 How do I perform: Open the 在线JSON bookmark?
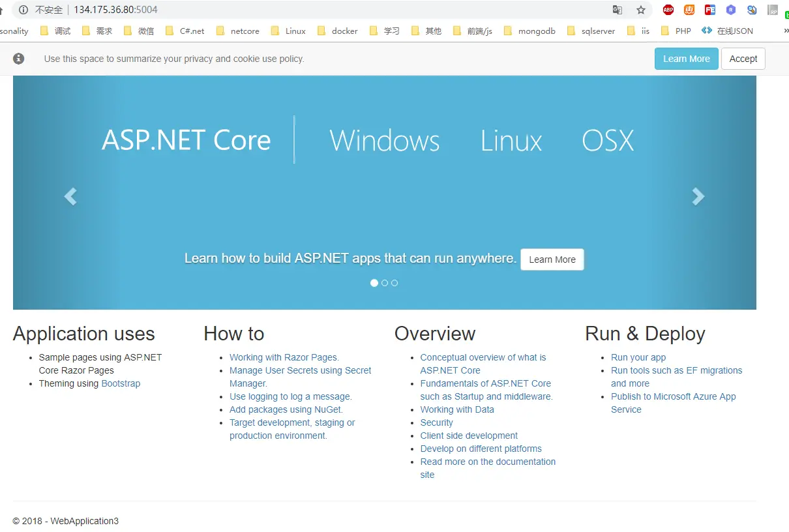click(x=727, y=31)
